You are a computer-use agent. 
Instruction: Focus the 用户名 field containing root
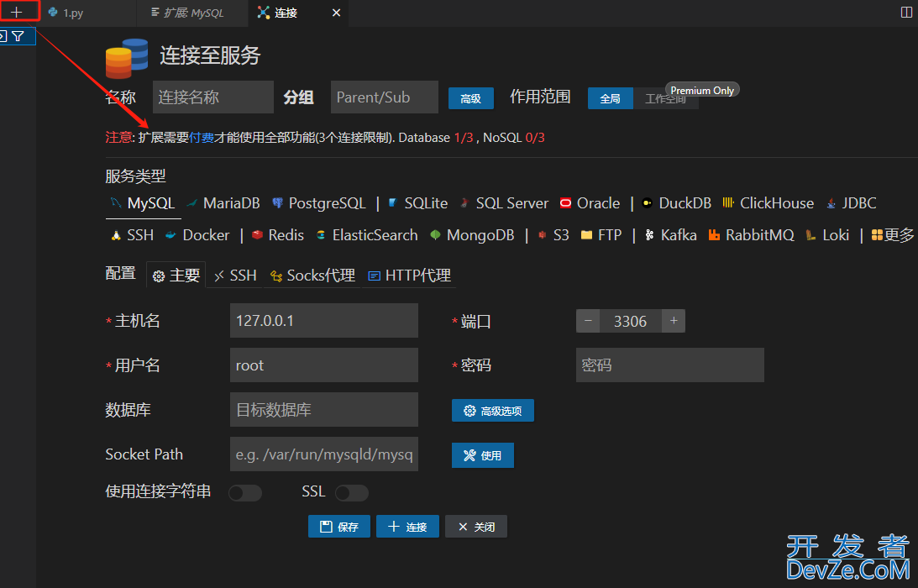click(323, 365)
